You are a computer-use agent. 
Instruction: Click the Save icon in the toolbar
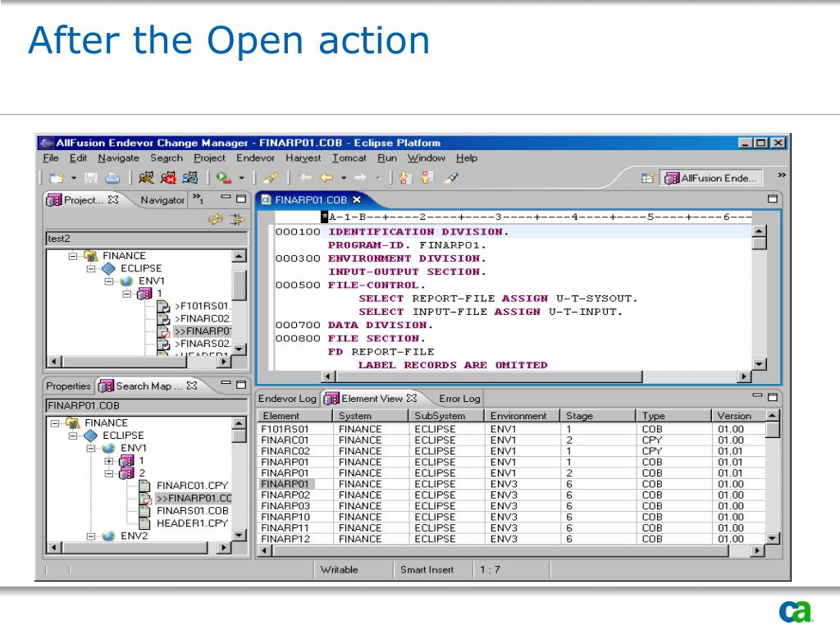tap(91, 178)
